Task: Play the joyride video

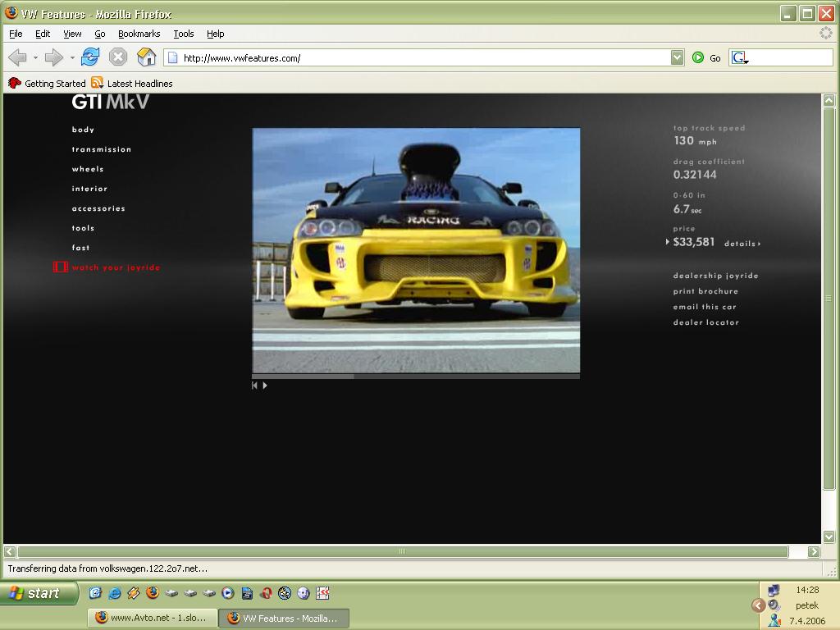Action: click(x=265, y=386)
